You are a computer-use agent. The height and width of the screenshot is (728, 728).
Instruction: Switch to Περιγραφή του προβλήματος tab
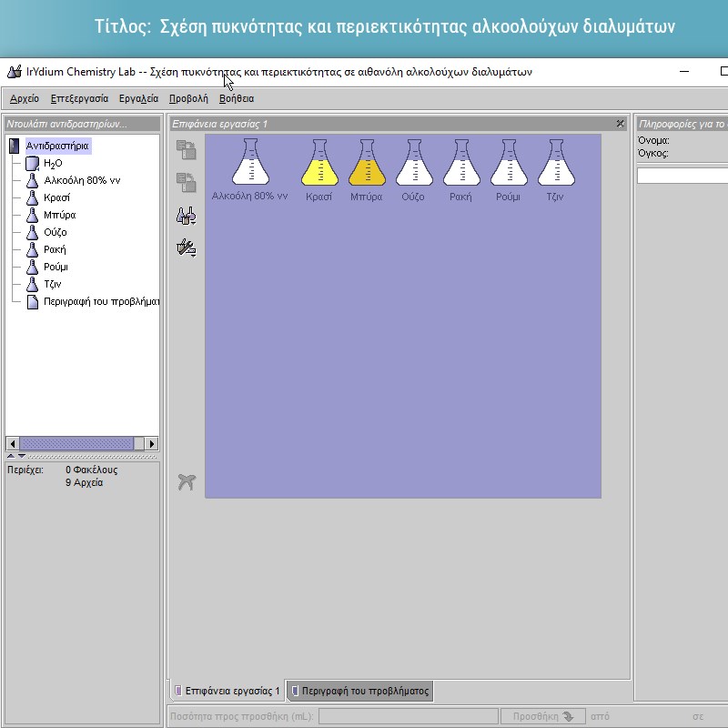pos(359,691)
